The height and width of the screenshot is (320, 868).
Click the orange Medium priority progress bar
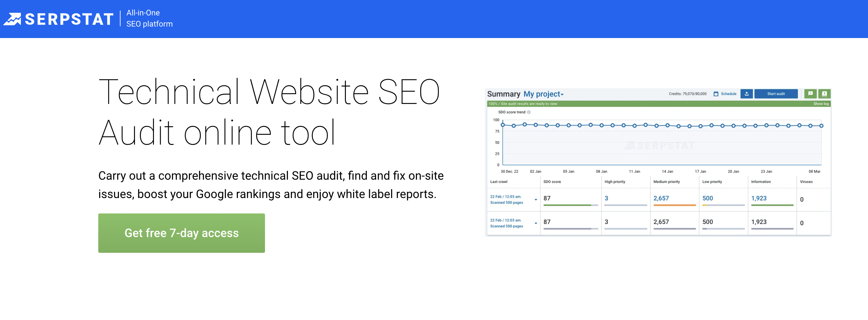coord(675,205)
